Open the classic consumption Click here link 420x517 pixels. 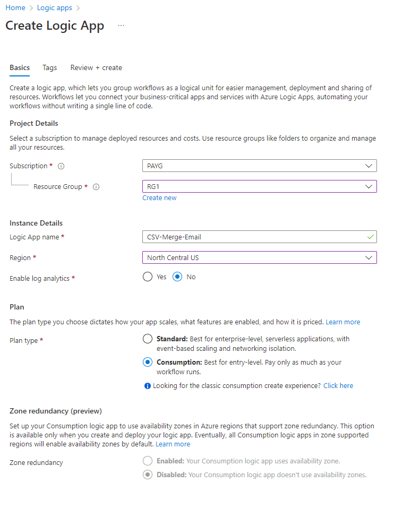click(x=338, y=386)
